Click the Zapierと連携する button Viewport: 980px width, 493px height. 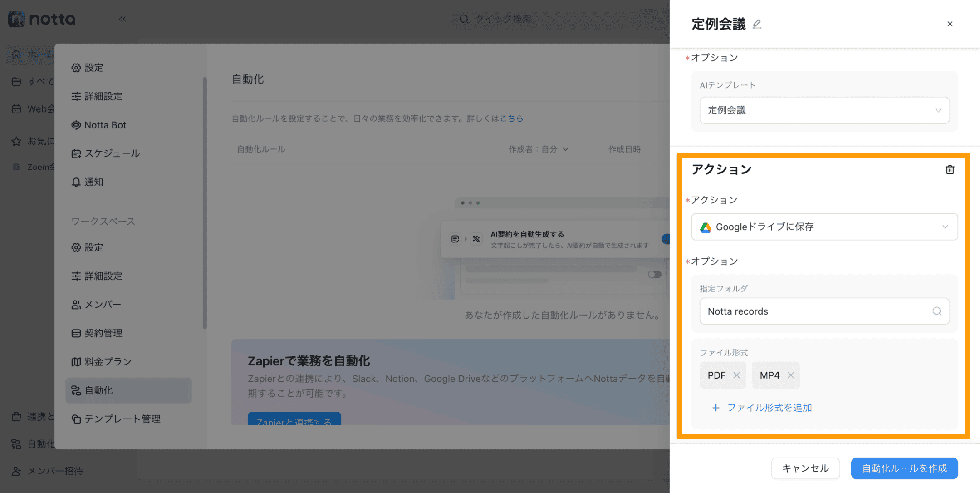click(294, 419)
